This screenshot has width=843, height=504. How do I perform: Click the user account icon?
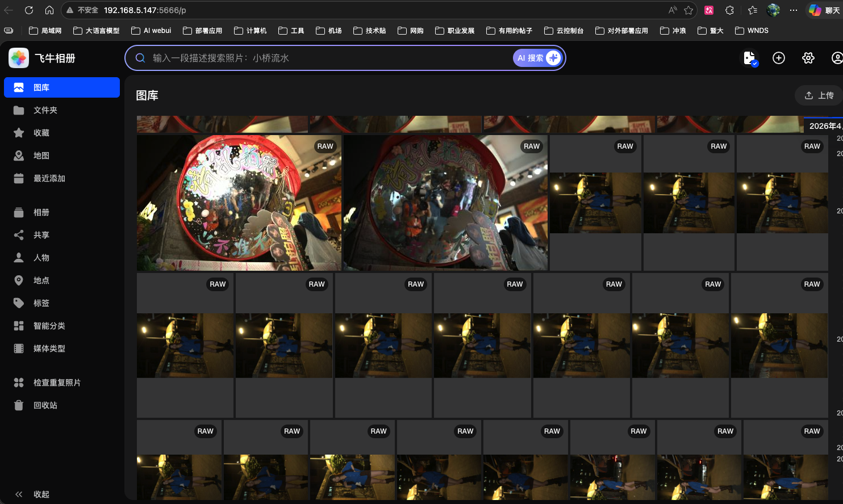[837, 58]
